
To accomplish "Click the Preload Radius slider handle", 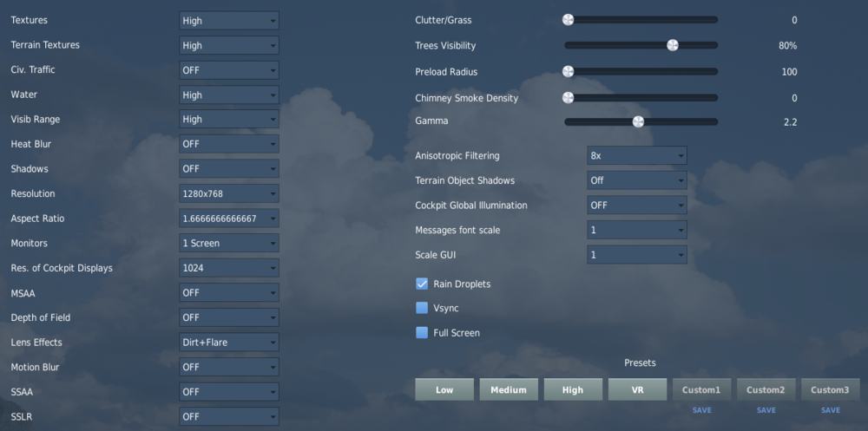I will tap(568, 71).
